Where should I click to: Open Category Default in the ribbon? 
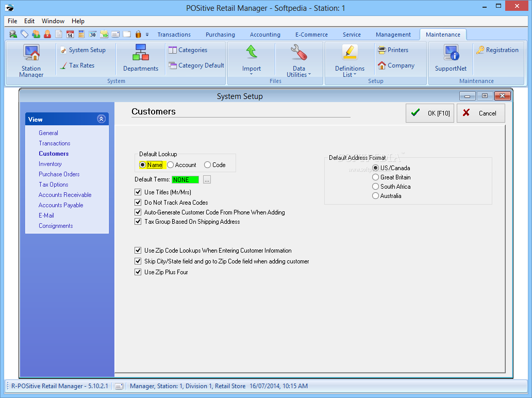coord(196,65)
